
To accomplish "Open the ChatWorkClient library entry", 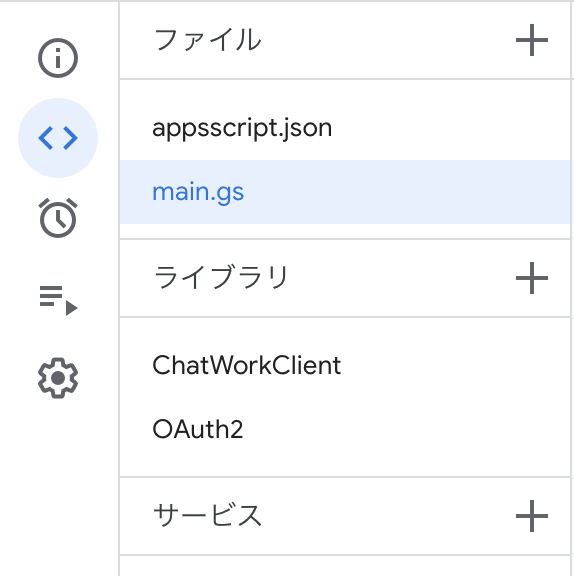I will pyautogui.click(x=246, y=366).
